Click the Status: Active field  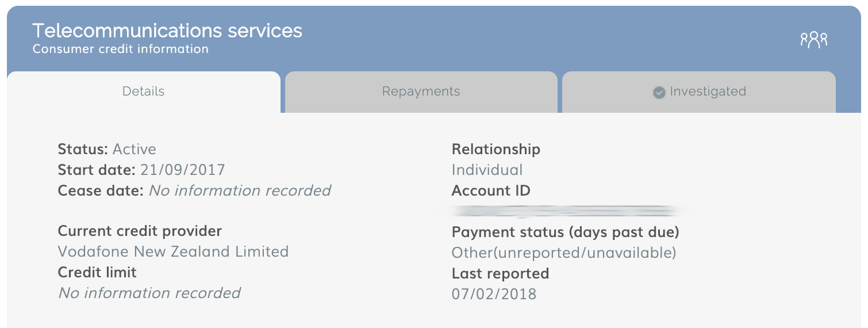[x=107, y=149]
